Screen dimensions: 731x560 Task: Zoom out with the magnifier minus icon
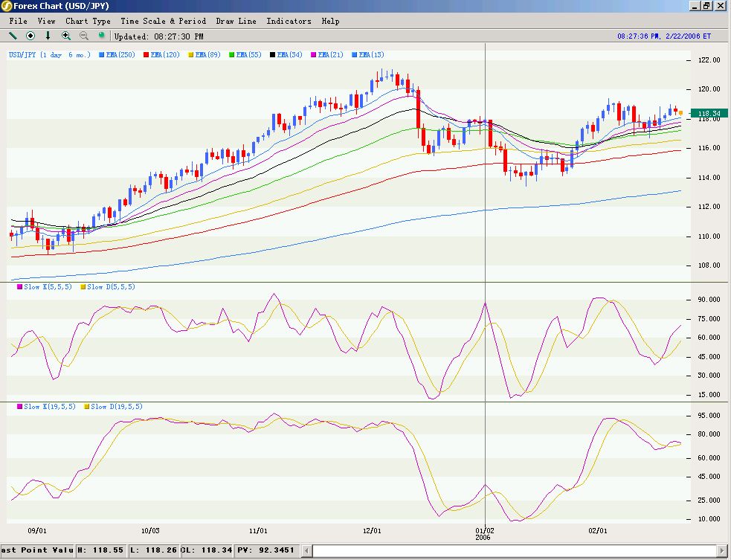84,36
